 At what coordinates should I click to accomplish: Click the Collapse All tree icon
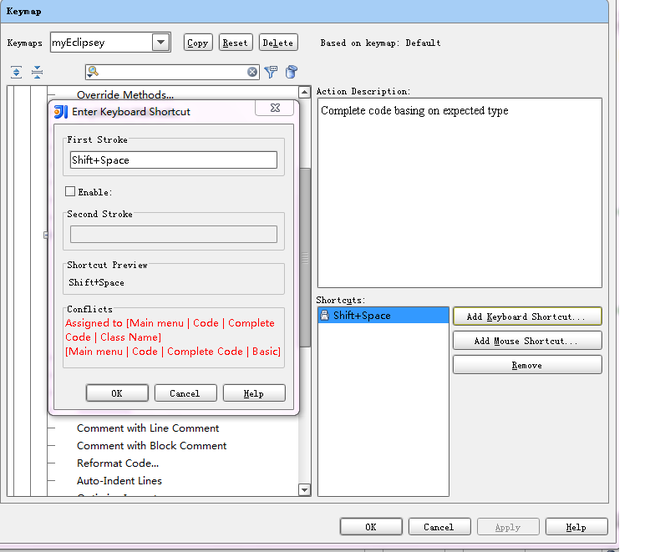pos(37,72)
